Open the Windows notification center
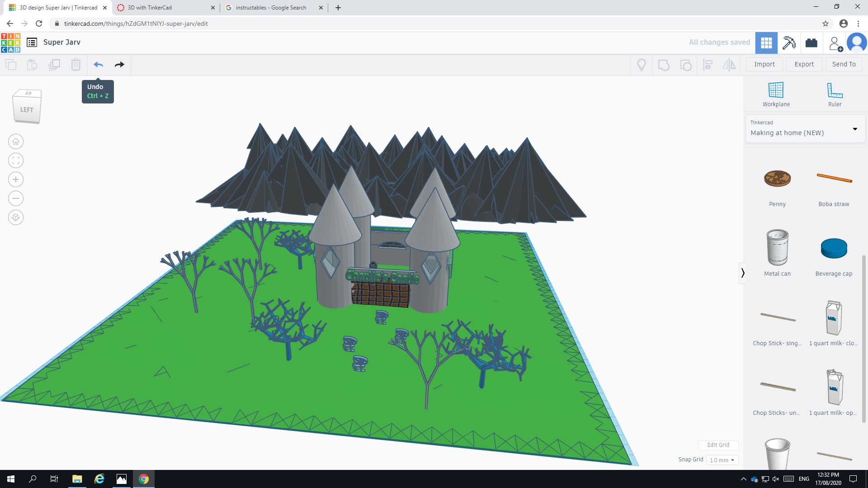The width and height of the screenshot is (868, 488). click(x=853, y=479)
